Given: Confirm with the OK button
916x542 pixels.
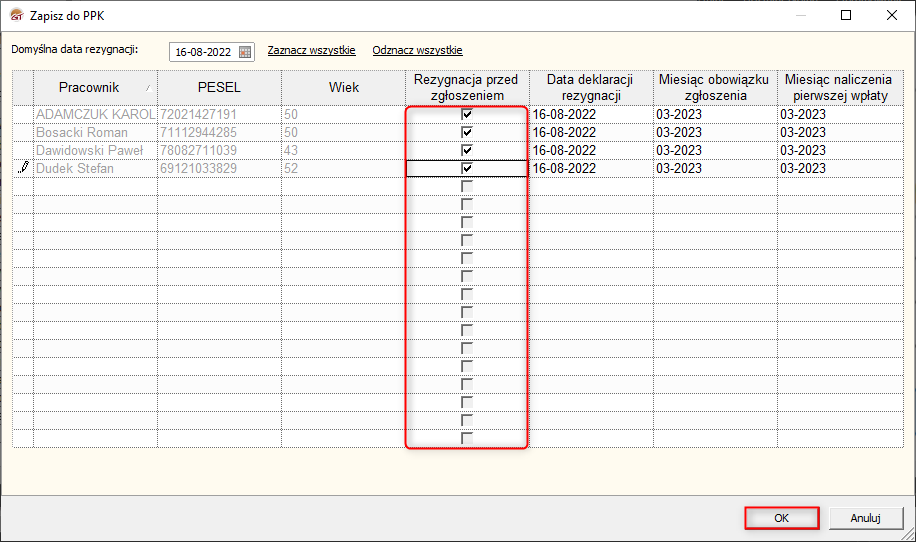Looking at the screenshot, I should tap(782, 518).
